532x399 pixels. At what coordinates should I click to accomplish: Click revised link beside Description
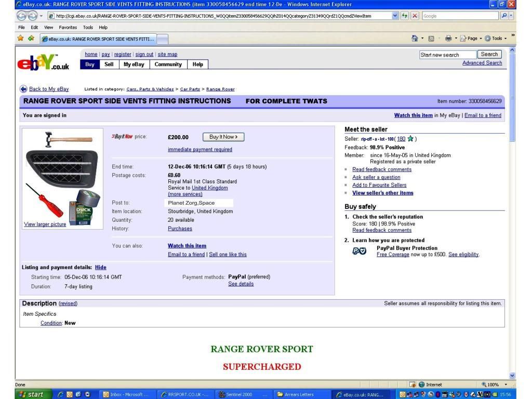click(68, 303)
